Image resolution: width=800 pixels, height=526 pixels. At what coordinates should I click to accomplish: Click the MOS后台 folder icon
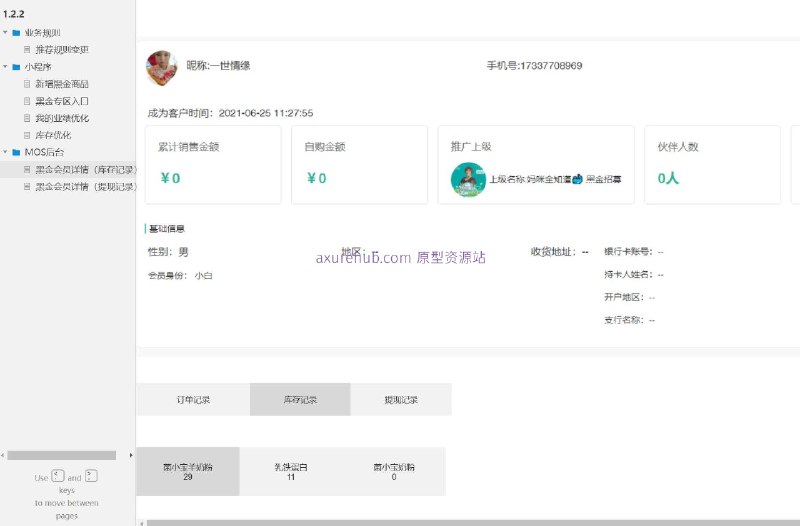pos(16,152)
